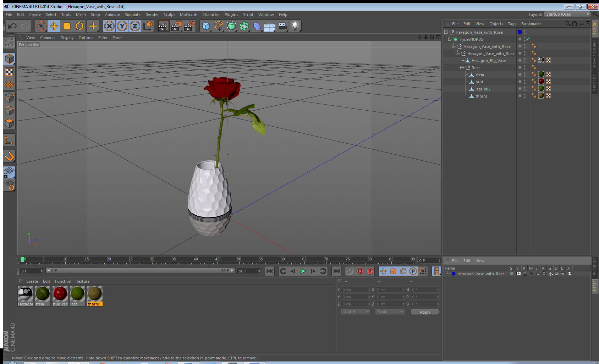Toggle visibility dots for bud object

[525, 82]
